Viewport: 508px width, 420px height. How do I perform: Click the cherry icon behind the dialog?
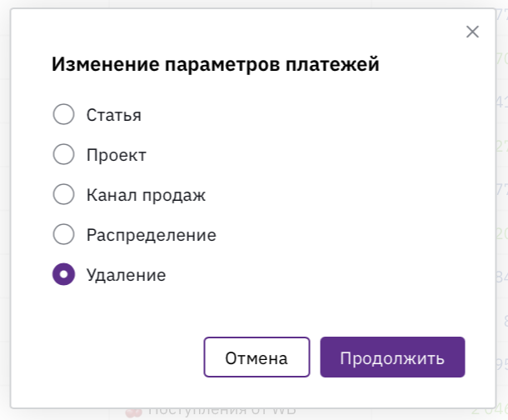click(133, 412)
